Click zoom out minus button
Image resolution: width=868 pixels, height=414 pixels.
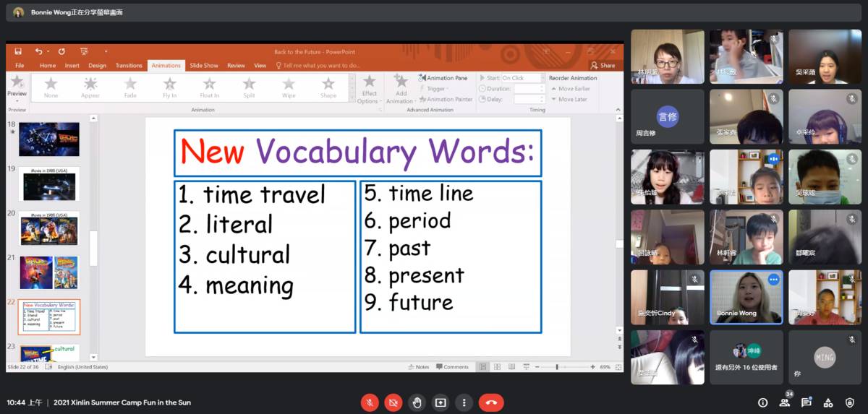coord(537,367)
